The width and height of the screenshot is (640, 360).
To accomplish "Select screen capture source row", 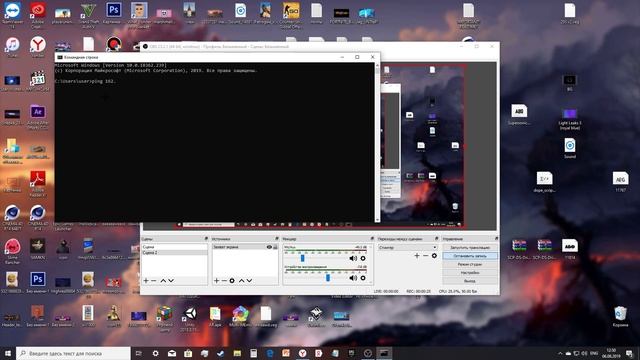I will pyautogui.click(x=245, y=247).
